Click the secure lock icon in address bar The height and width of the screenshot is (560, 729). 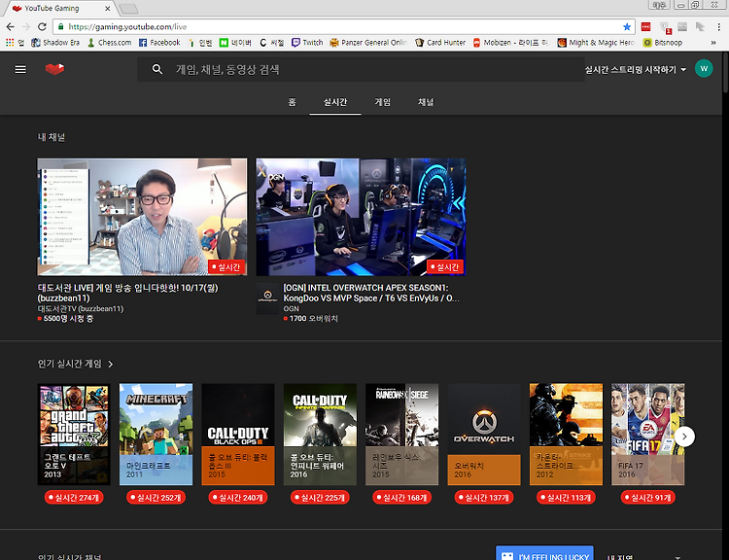(x=61, y=27)
